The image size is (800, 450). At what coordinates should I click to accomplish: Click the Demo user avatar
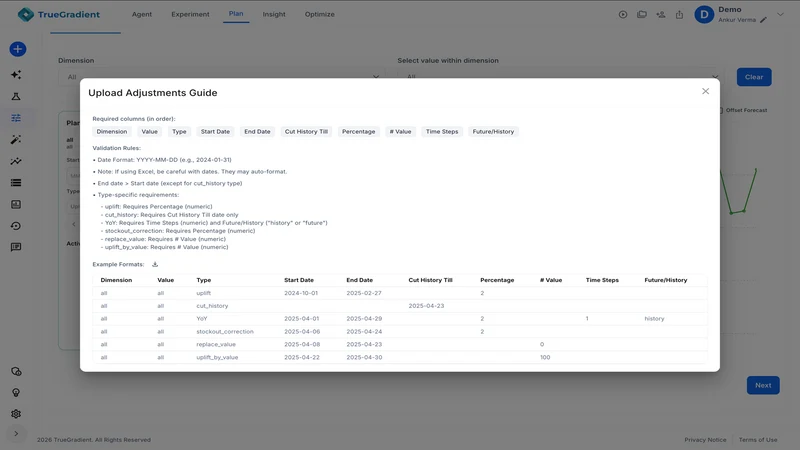click(x=704, y=14)
